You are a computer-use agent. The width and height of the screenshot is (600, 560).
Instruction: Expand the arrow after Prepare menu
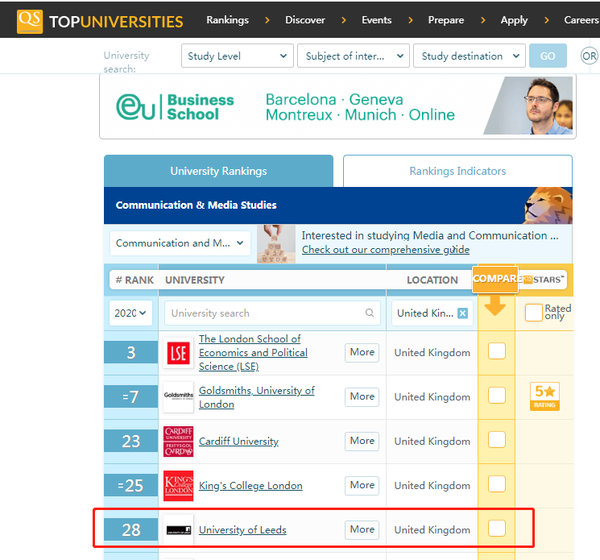coord(483,20)
